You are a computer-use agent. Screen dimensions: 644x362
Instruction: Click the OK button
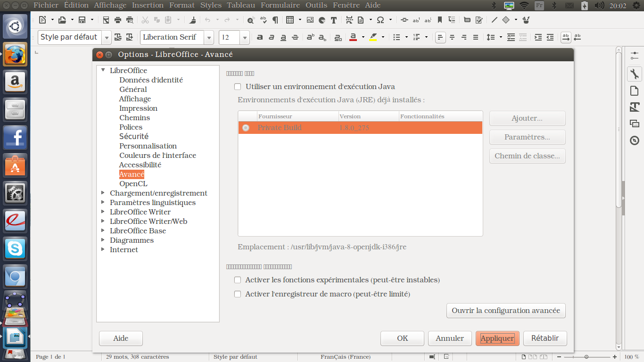pyautogui.click(x=402, y=338)
